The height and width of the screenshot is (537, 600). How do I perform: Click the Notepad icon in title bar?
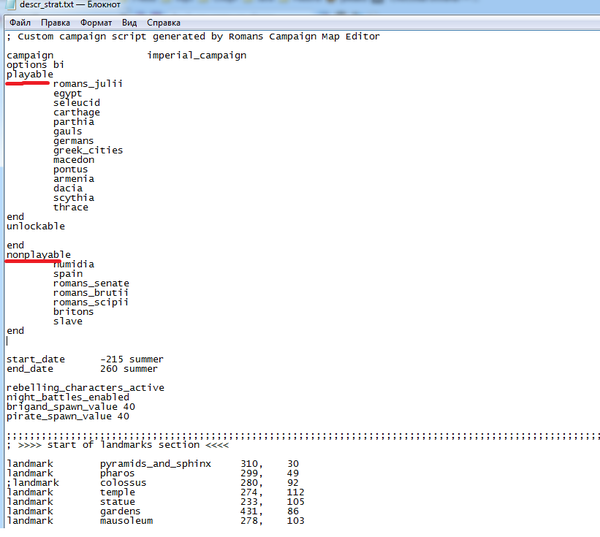[9, 6]
